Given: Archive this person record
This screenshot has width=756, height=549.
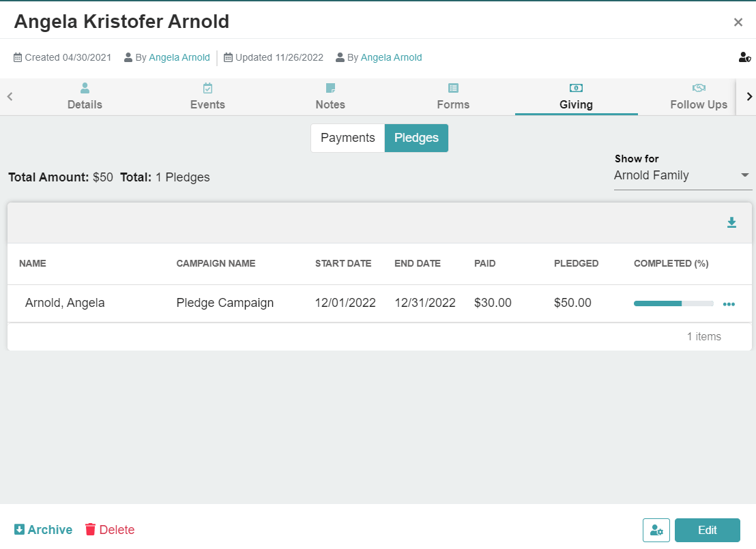Looking at the screenshot, I should pyautogui.click(x=44, y=530).
